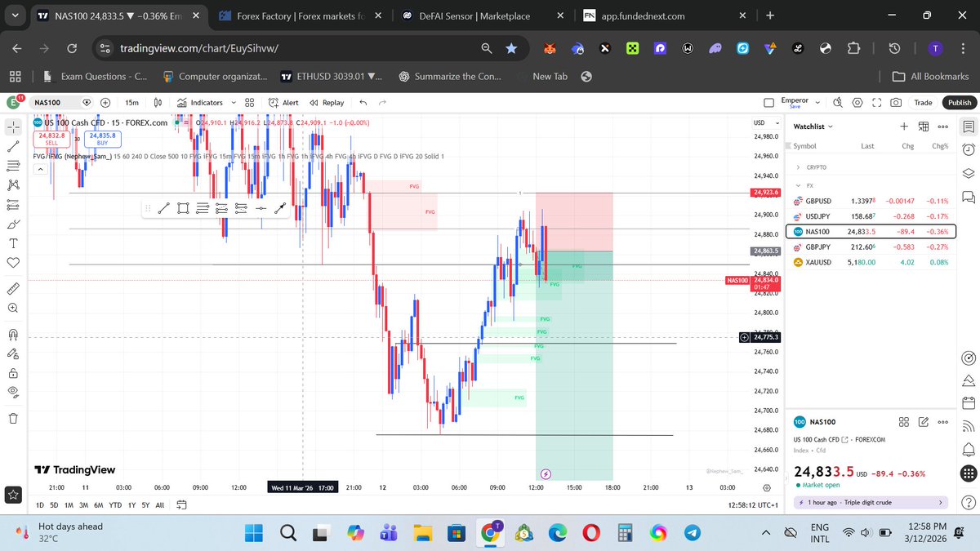This screenshot has width=980, height=551.
Task: Open favorites star toolbar at bottom left
Action: click(x=14, y=495)
